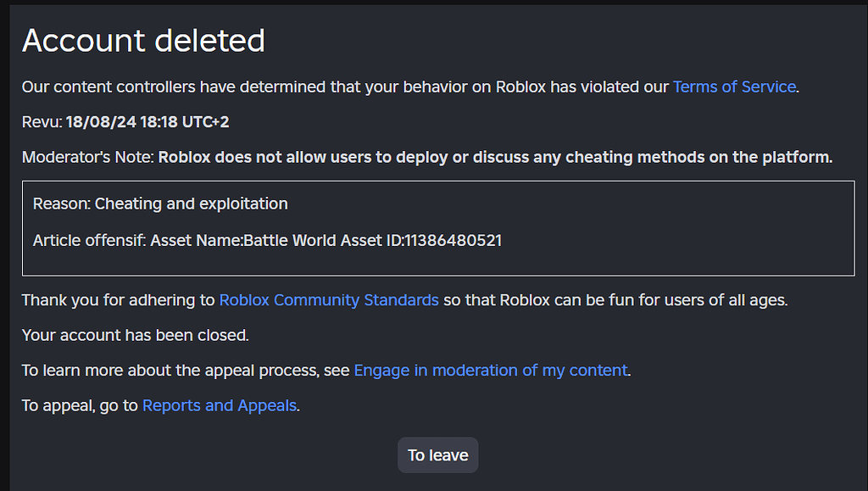The width and height of the screenshot is (868, 491).
Task: Select the review date 18/08/24 18:18 UTC+2
Action: coord(147,122)
